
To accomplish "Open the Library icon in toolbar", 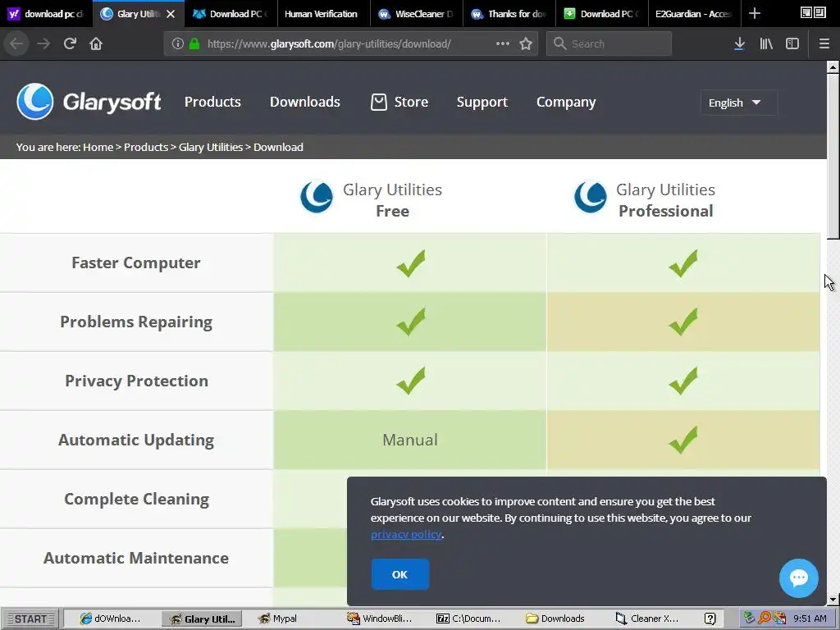I will point(766,43).
